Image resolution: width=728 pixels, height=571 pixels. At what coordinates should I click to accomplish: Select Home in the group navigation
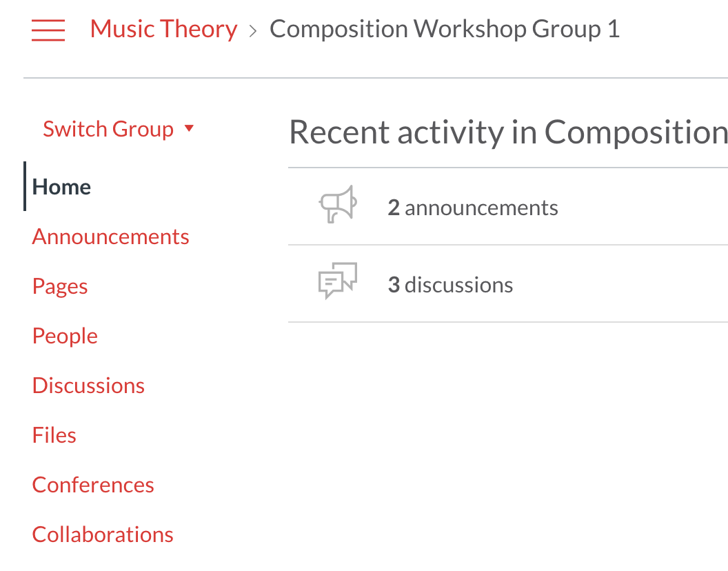click(x=61, y=186)
